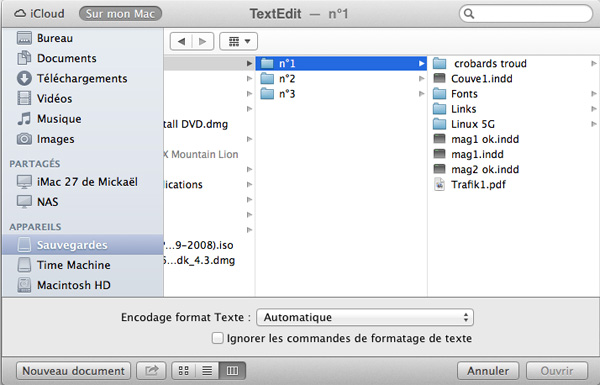Viewport: 600px width, 385px height.
Task: Select the Sauvegardes drive
Action: (x=82, y=245)
